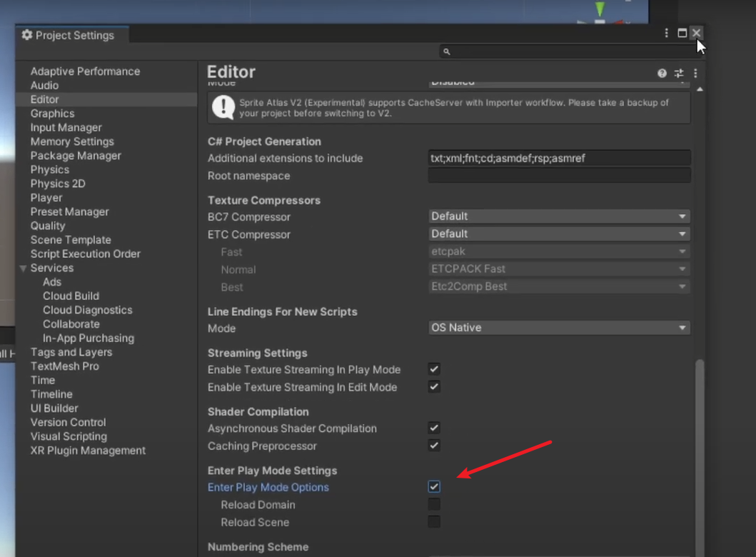Select Editor settings category

(44, 99)
